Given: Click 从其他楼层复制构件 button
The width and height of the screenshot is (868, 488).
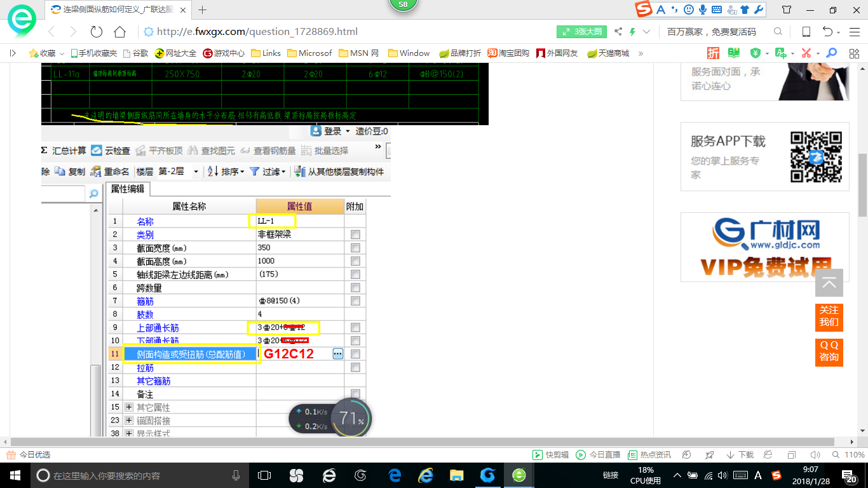Looking at the screenshot, I should (x=339, y=172).
